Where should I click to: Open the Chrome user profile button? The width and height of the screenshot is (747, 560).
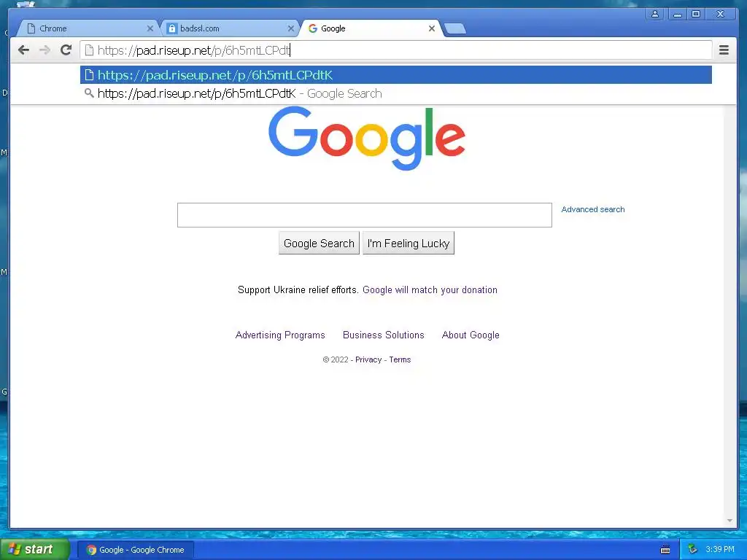pos(655,14)
